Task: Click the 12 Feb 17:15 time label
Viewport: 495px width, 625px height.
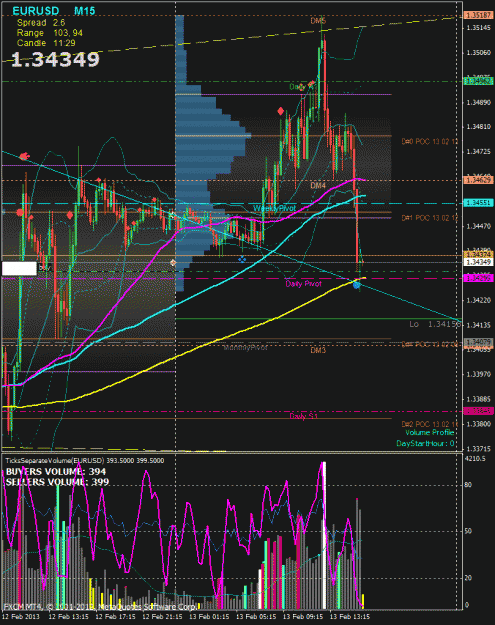Action: point(116,617)
